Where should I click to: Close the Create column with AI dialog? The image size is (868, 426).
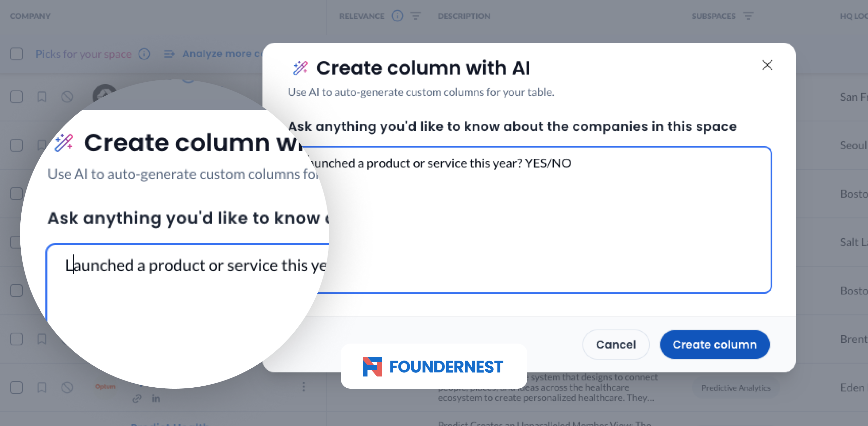click(767, 65)
